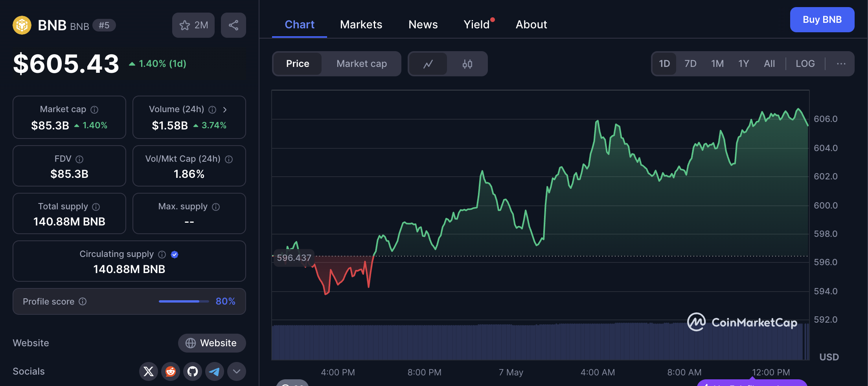868x386 pixels.
Task: Switch to candlestick chart view icon
Action: point(467,64)
